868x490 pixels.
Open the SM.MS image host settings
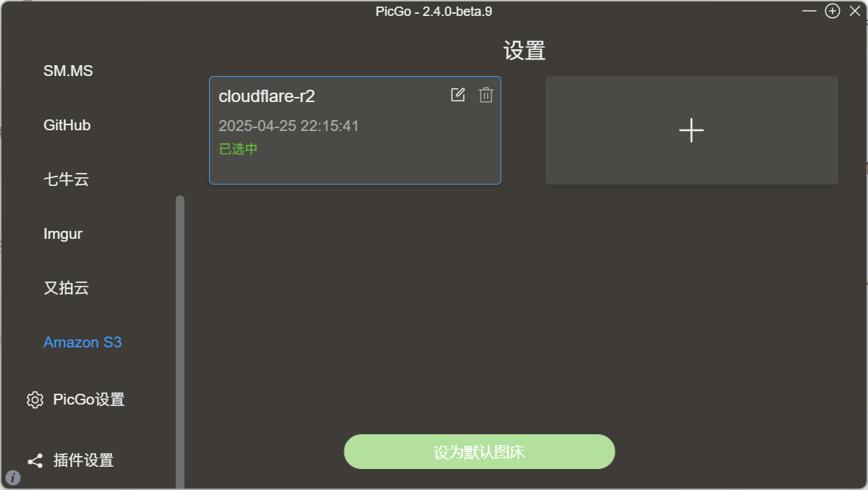click(68, 71)
